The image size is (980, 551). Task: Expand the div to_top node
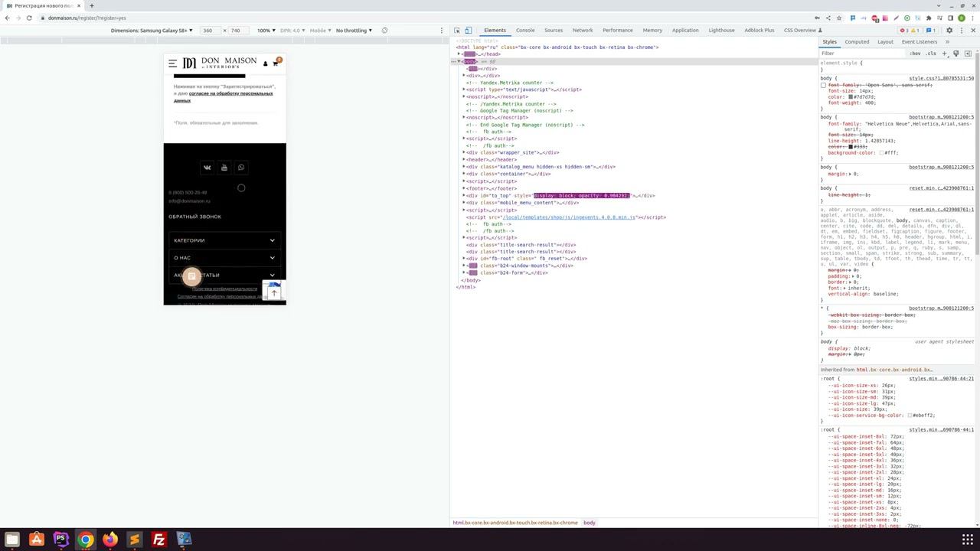pos(464,196)
